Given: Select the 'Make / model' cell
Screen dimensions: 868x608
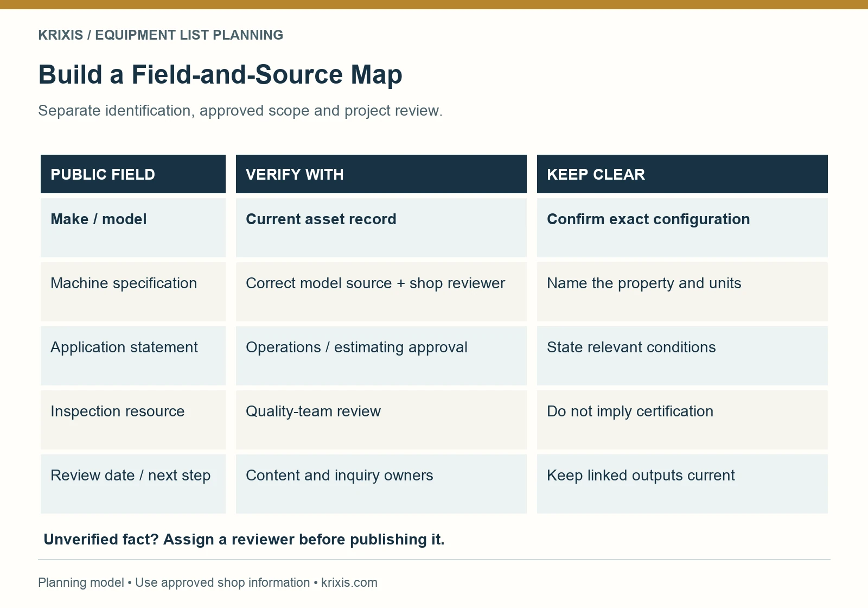Looking at the screenshot, I should coord(133,228).
